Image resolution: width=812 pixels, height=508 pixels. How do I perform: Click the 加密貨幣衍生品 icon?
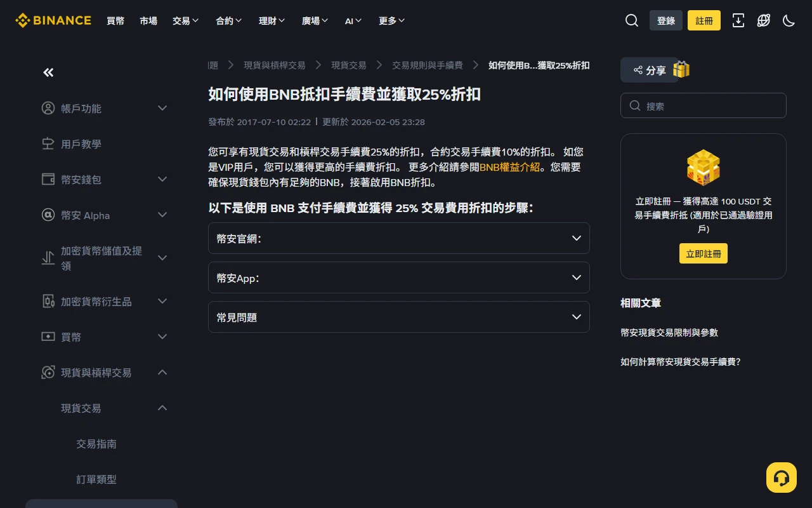(x=48, y=301)
